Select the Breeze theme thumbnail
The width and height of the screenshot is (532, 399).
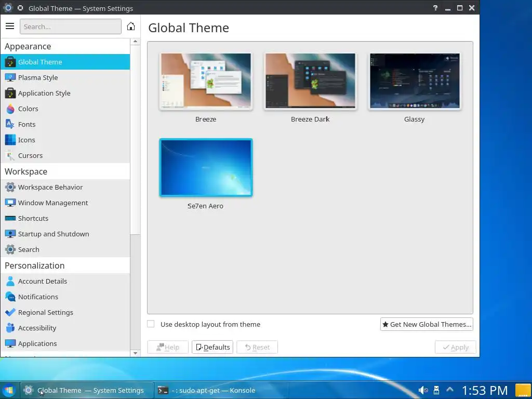pyautogui.click(x=206, y=81)
